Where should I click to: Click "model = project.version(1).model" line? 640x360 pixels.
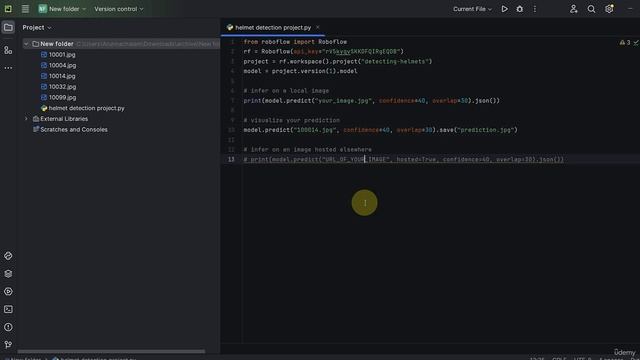(x=300, y=71)
